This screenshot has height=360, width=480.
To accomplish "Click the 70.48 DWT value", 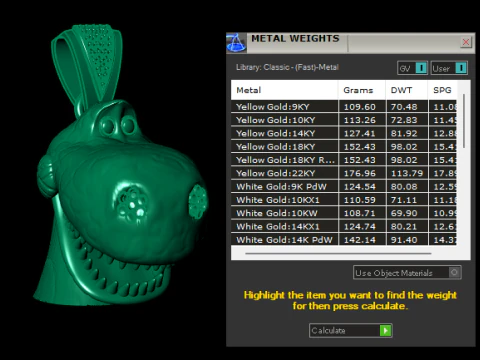I will (x=404, y=107).
